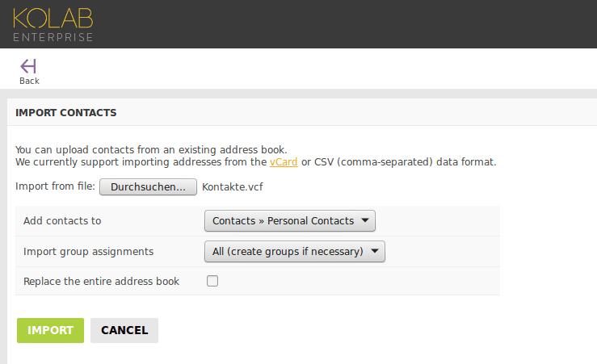Click the Cancel button
The height and width of the screenshot is (364, 597).
tap(124, 331)
